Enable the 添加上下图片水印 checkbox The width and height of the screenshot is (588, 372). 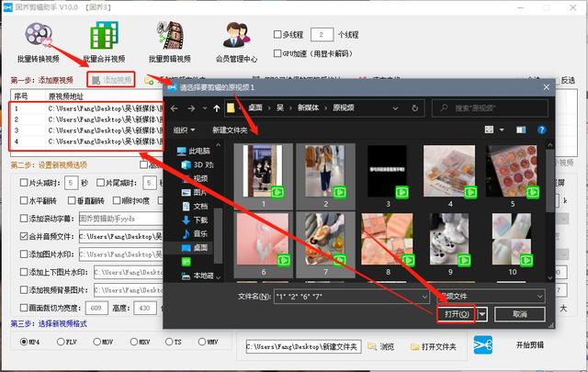(24, 272)
